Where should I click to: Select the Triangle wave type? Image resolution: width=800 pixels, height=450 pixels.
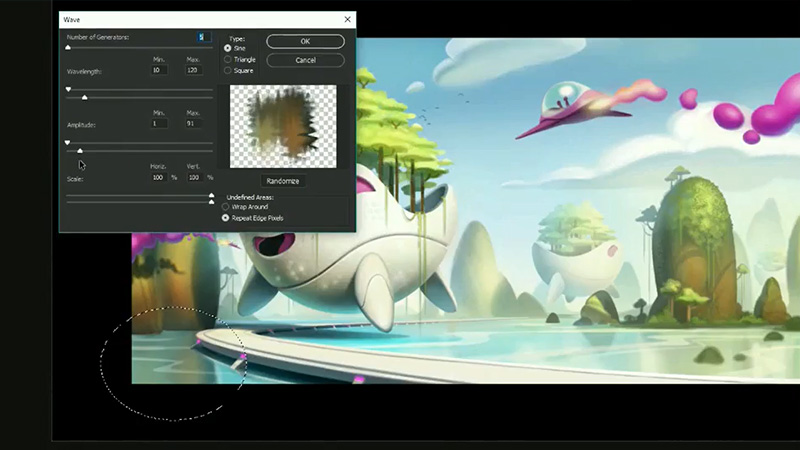tap(228, 59)
